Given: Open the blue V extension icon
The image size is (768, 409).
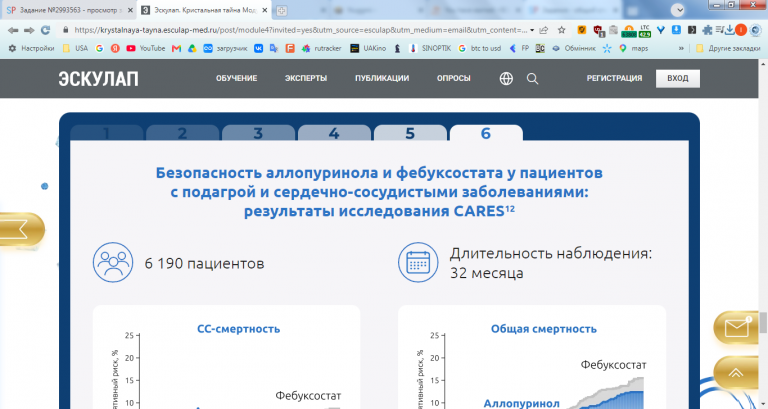Looking at the screenshot, I should click(x=661, y=30).
